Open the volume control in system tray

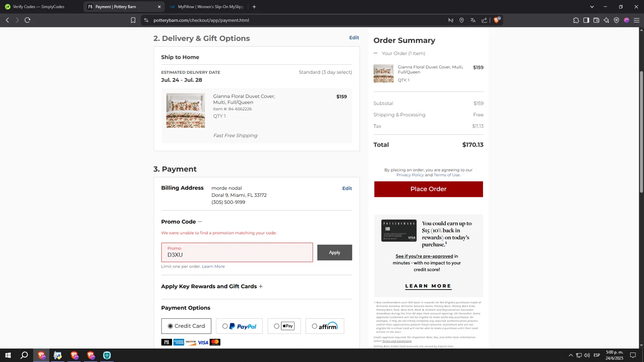point(587,355)
